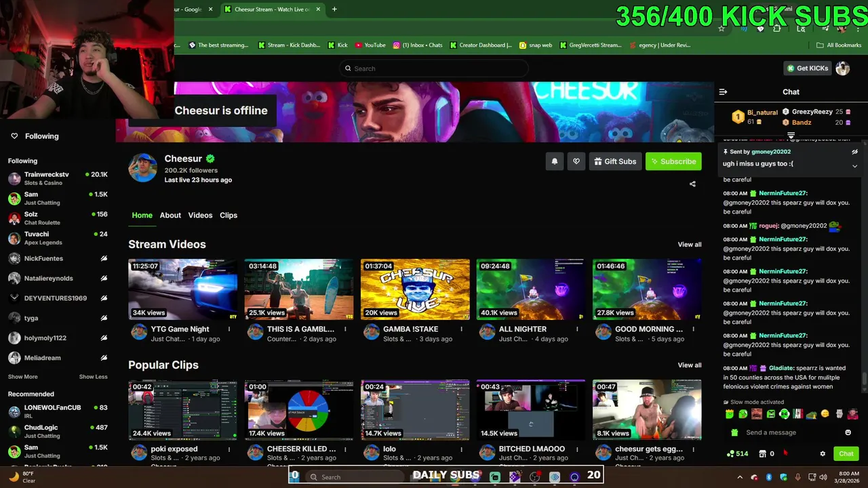
Task: Expand the pinned message chevron
Action: click(854, 166)
